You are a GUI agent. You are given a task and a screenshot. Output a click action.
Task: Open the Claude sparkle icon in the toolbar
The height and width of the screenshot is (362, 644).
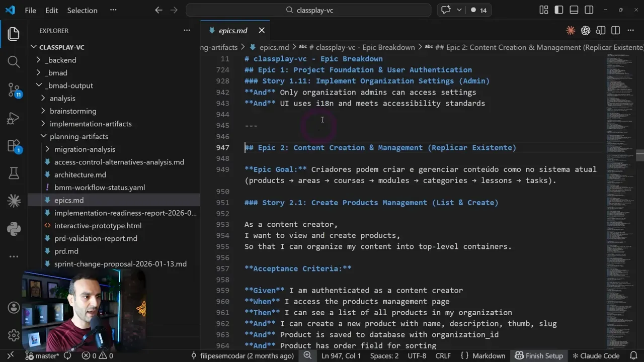point(571,31)
